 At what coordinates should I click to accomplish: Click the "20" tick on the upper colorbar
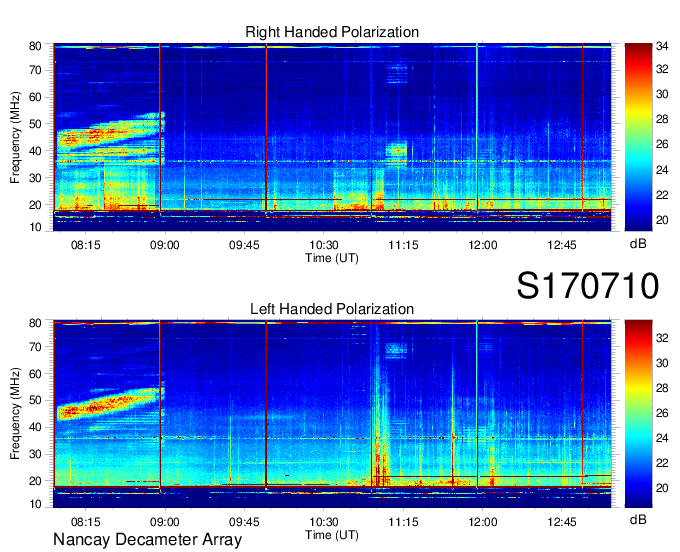(662, 220)
